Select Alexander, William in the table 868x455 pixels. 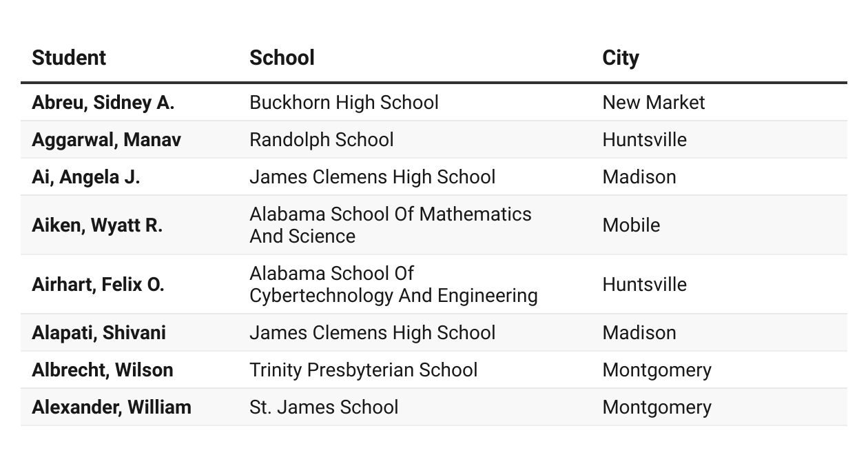pos(112,407)
